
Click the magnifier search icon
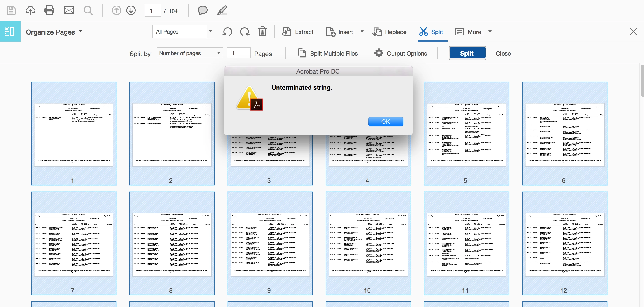coord(88,11)
